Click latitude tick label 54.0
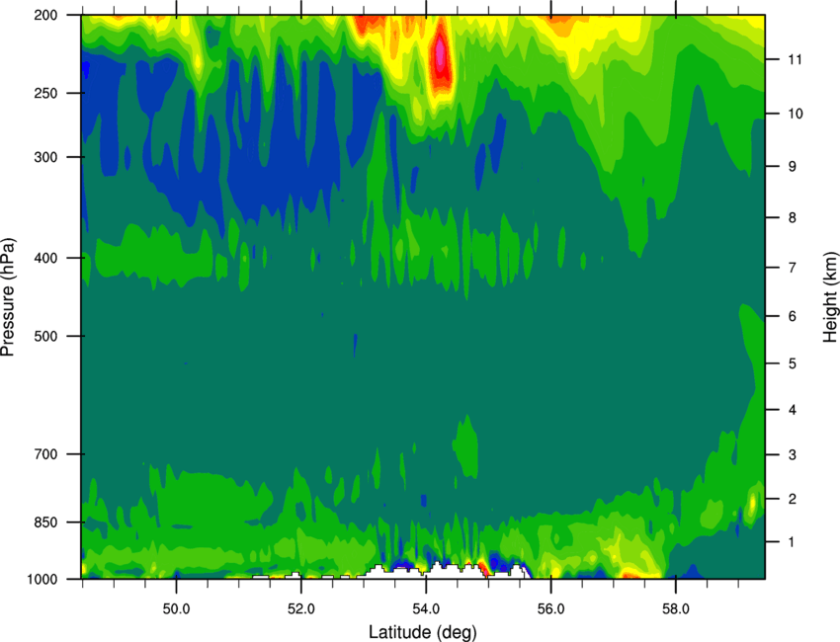 [426, 609]
